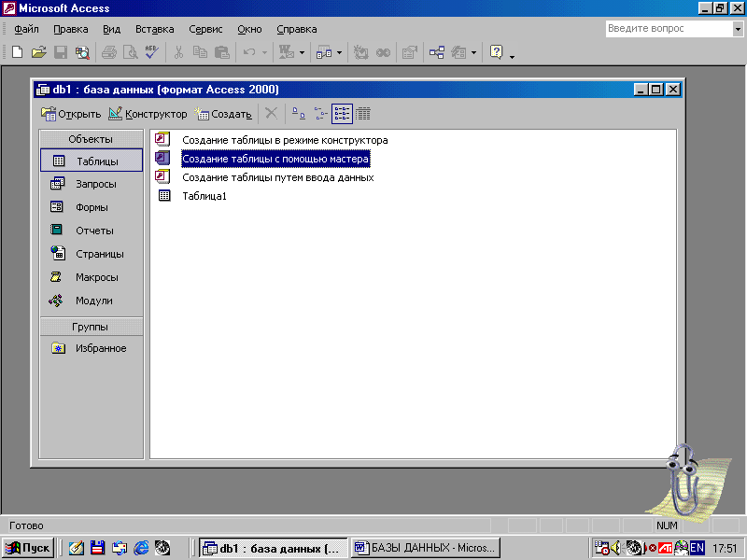Open the Properties toolbar icon

click(x=410, y=52)
